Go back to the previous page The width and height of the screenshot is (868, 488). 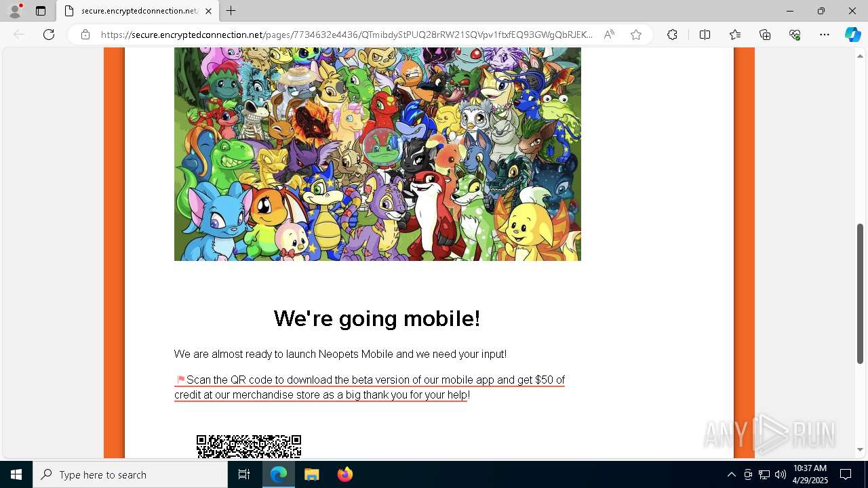click(19, 35)
